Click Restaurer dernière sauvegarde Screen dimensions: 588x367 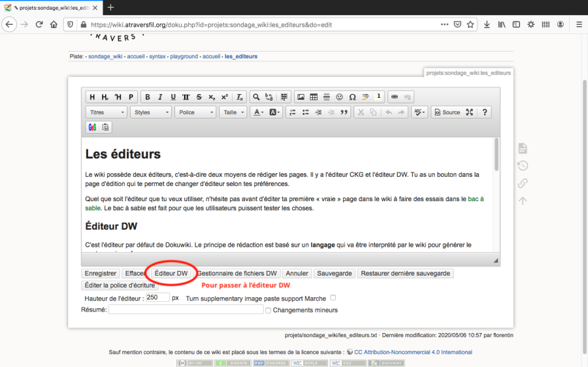pyautogui.click(x=405, y=274)
